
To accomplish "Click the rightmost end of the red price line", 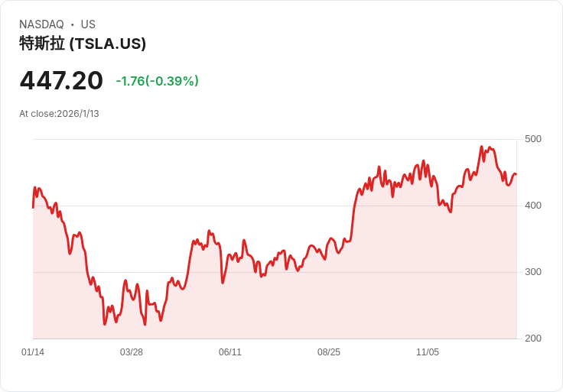I will tap(516, 174).
